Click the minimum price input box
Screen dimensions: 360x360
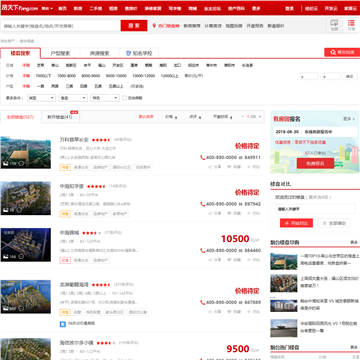(309, 76)
